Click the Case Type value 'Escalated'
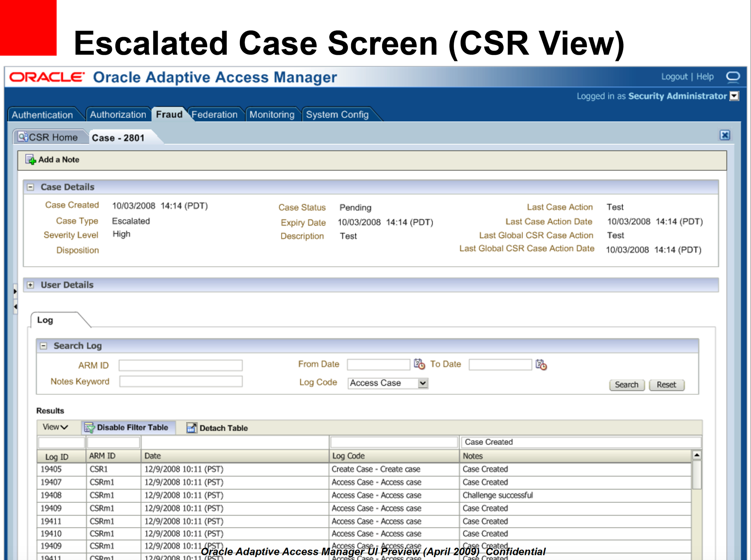The width and height of the screenshot is (751, 560). (x=131, y=221)
